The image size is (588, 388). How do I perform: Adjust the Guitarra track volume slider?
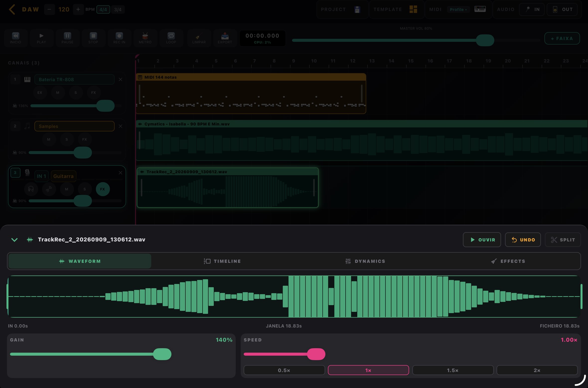[x=82, y=201]
